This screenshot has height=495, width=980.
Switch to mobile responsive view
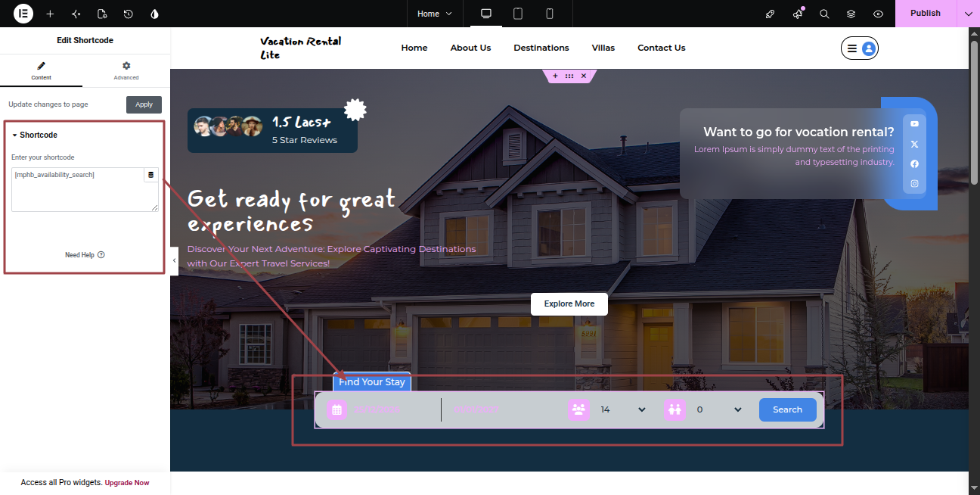pos(550,14)
